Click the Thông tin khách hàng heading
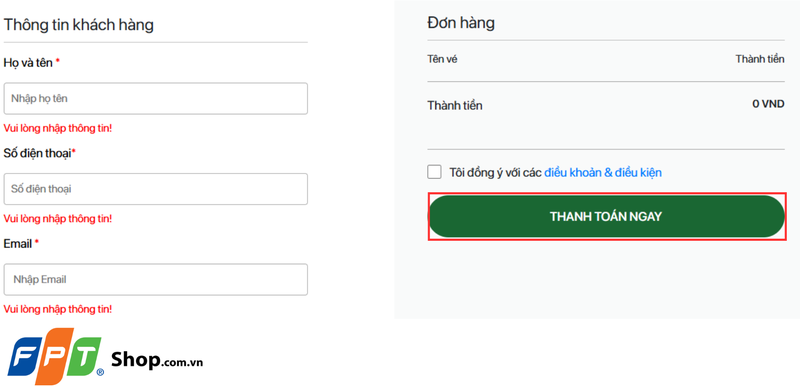Image resolution: width=800 pixels, height=387 pixels. pos(79,24)
